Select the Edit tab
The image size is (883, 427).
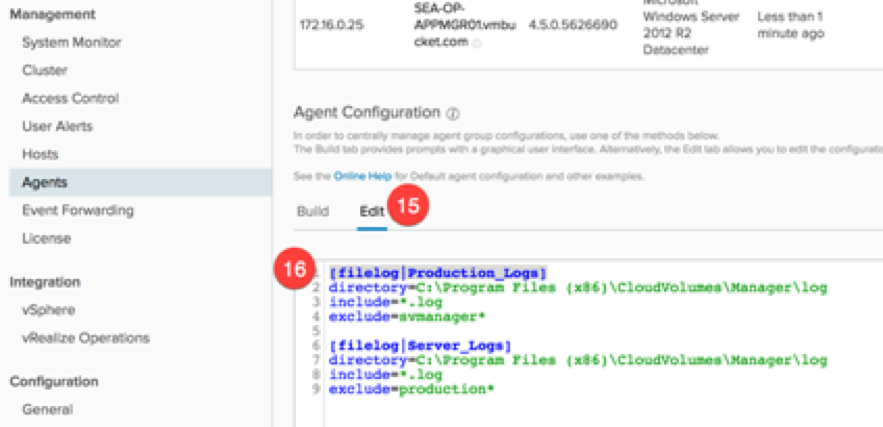pyautogui.click(x=372, y=212)
